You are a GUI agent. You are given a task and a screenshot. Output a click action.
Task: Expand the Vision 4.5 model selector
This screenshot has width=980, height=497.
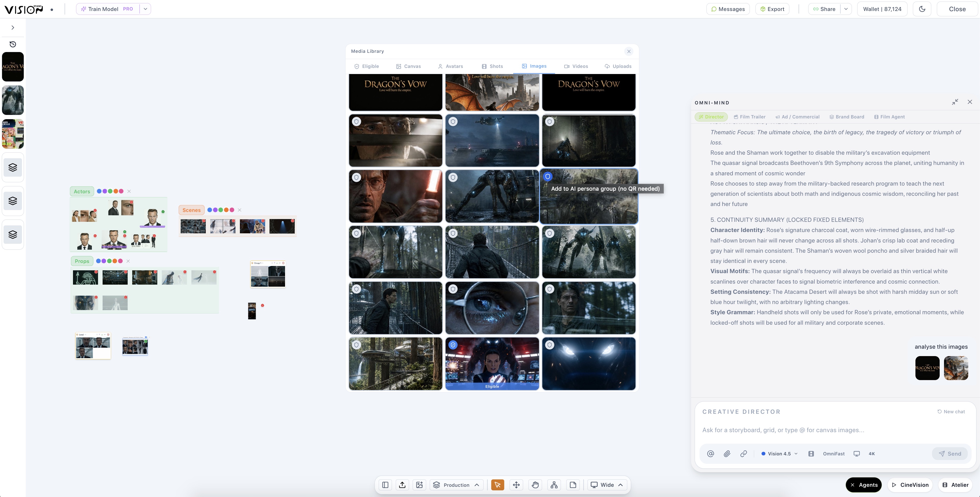(779, 454)
